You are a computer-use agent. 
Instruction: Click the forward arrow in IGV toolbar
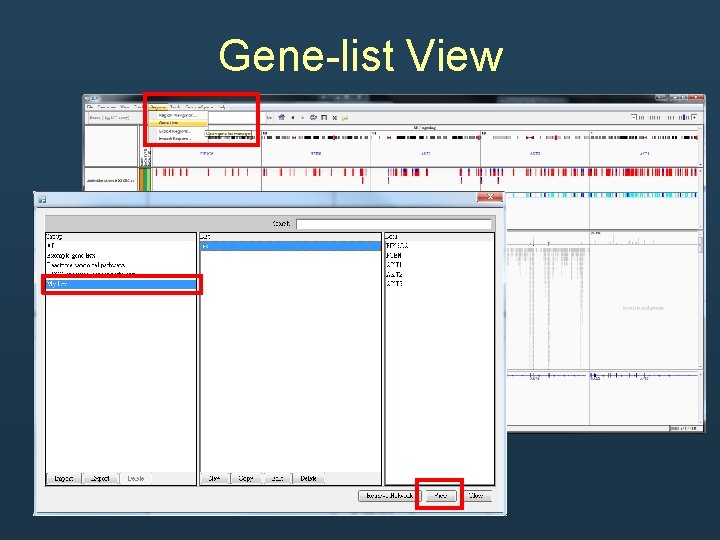[x=303, y=118]
